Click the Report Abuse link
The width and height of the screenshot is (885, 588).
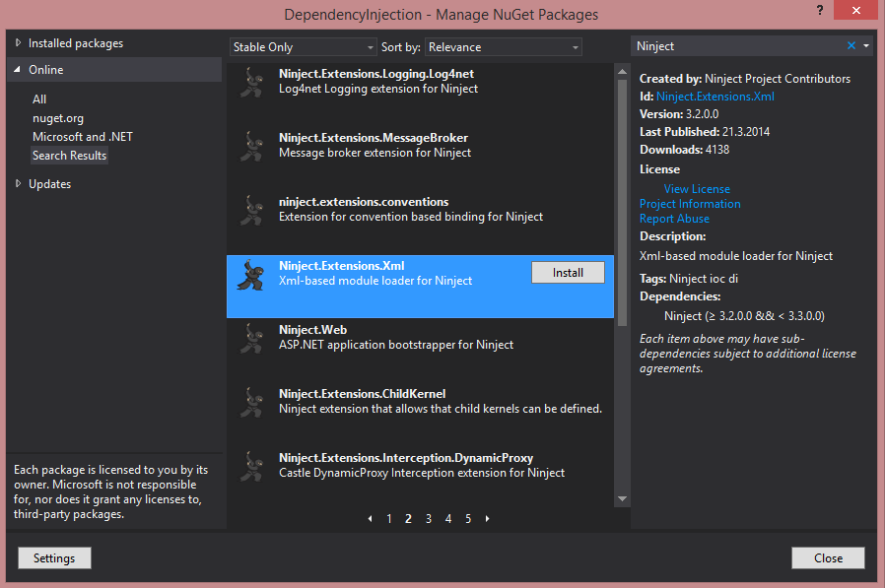674,219
